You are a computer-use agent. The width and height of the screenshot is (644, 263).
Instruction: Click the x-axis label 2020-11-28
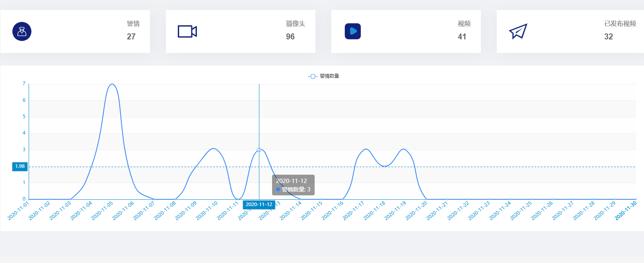[x=584, y=210]
